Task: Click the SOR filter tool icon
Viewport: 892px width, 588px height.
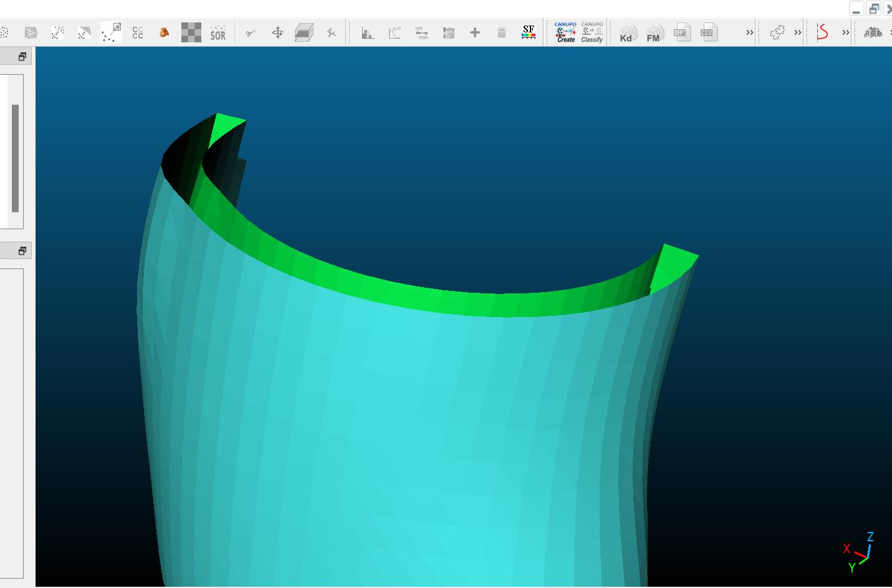Action: pyautogui.click(x=218, y=33)
